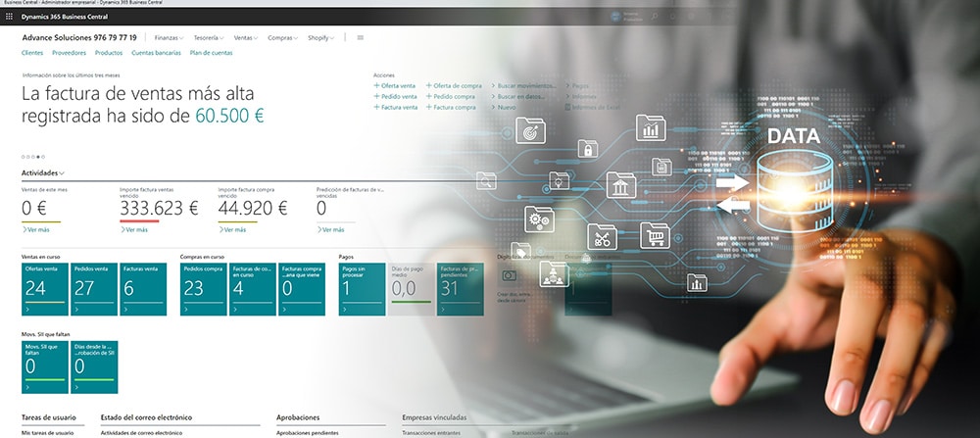Expand the Shopify menu
This screenshot has width=980, height=438.
point(320,38)
